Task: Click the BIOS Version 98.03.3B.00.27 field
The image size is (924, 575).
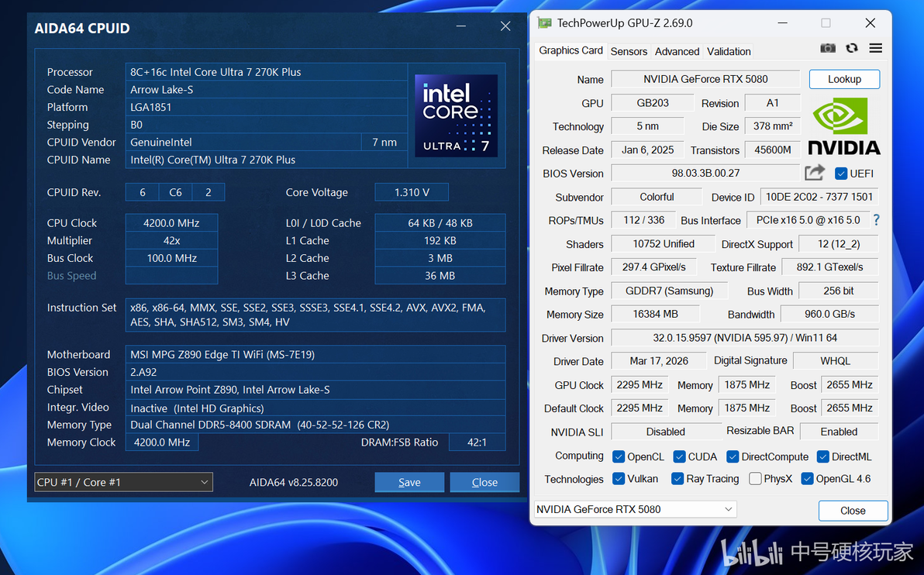Action: 705,174
